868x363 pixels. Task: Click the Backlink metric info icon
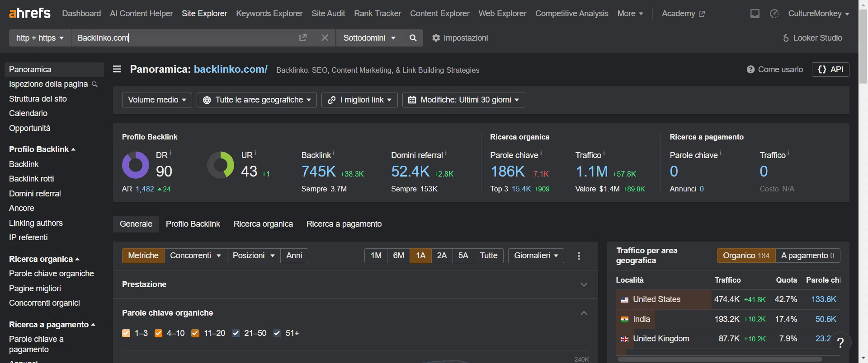coord(334,153)
